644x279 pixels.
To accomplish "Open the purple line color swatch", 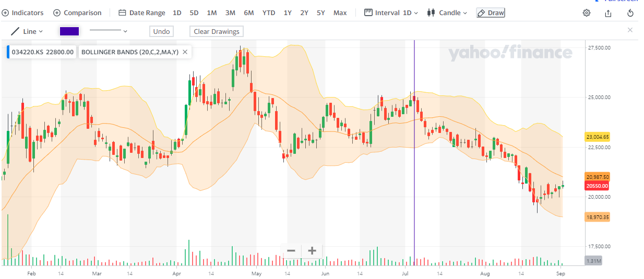I will (x=69, y=31).
